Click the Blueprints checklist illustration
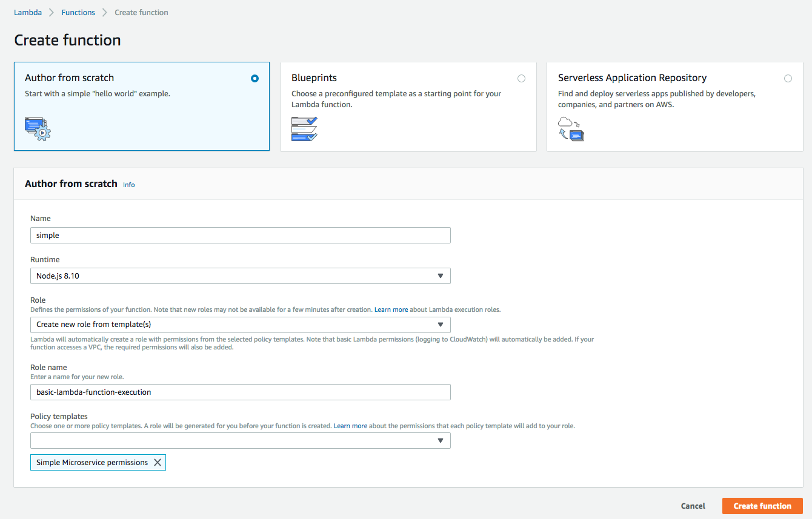812x519 pixels. (x=304, y=129)
